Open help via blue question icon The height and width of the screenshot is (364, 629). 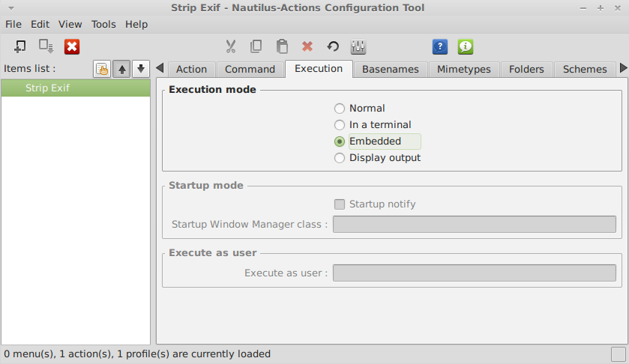click(440, 46)
